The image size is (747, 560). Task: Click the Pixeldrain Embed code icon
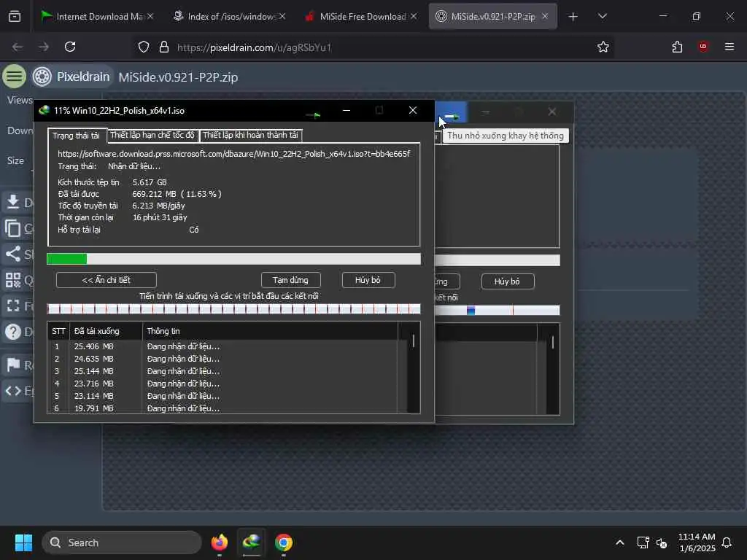pos(13,391)
